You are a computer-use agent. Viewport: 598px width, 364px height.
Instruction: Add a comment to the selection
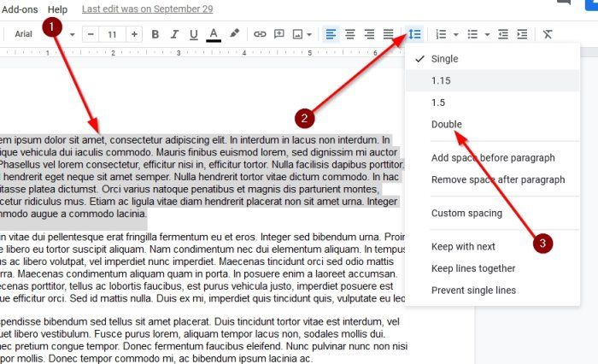[x=280, y=34]
